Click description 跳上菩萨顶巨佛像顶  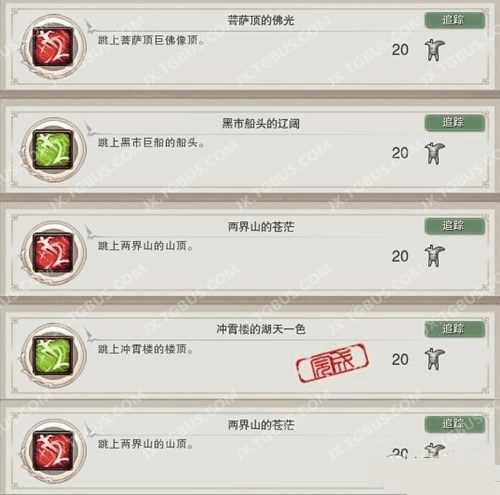pyautogui.click(x=150, y=40)
